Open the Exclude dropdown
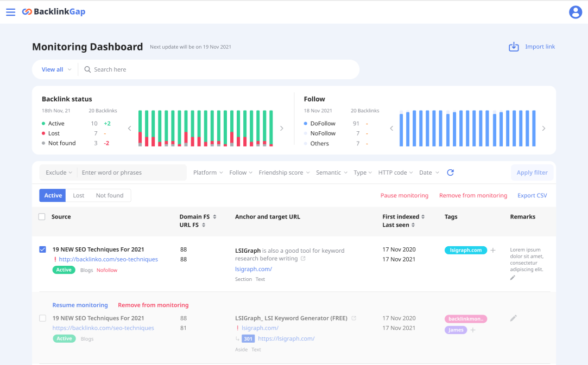This screenshot has height=365, width=588. pyautogui.click(x=59, y=172)
